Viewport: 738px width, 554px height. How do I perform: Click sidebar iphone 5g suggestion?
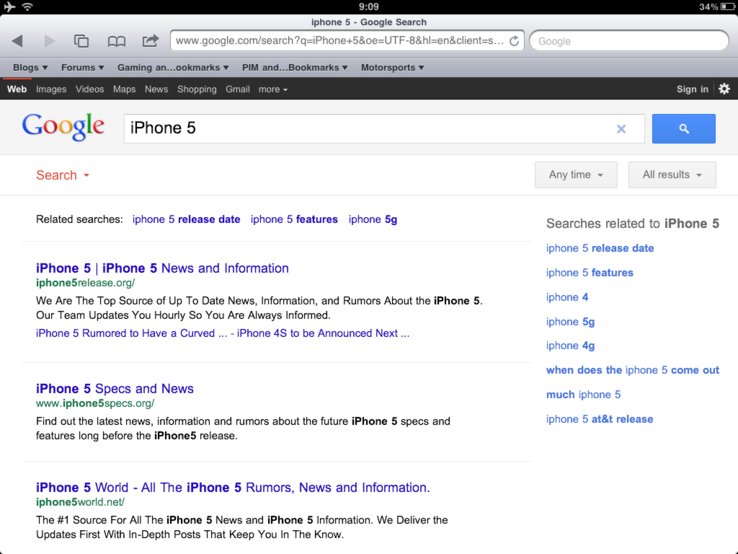click(x=570, y=321)
